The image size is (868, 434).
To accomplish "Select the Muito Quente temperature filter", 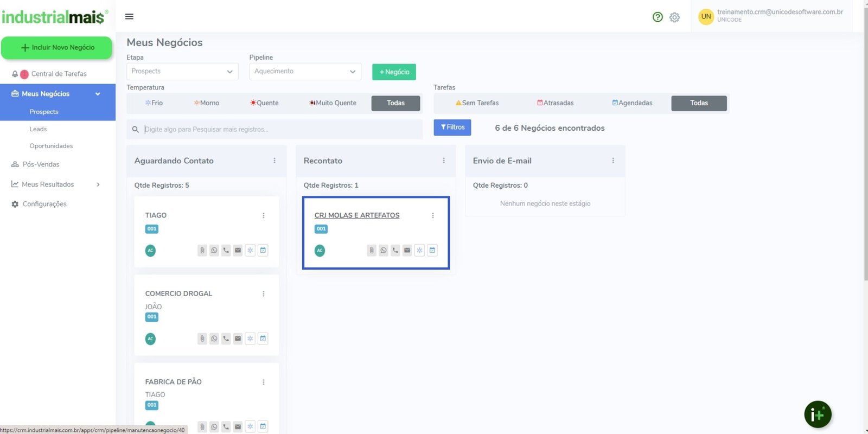I will pyautogui.click(x=333, y=103).
